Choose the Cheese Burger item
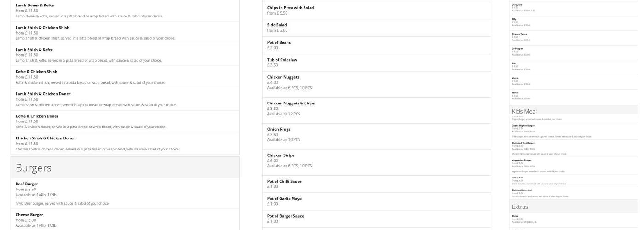The height and width of the screenshot is (230, 644). coord(29,215)
